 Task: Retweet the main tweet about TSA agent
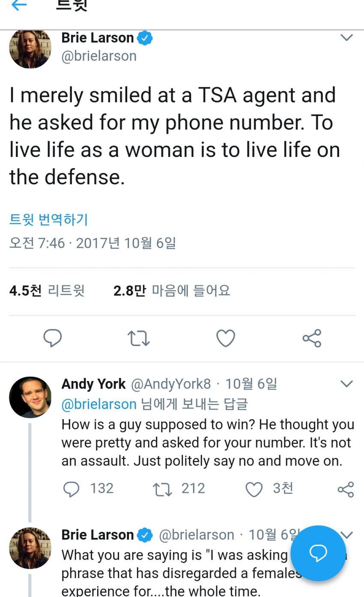(139, 338)
